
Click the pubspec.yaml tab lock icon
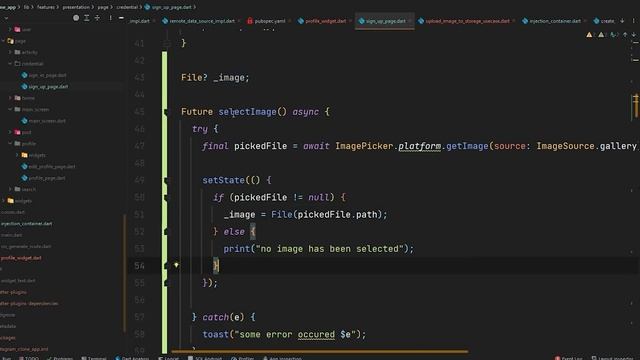click(x=250, y=21)
